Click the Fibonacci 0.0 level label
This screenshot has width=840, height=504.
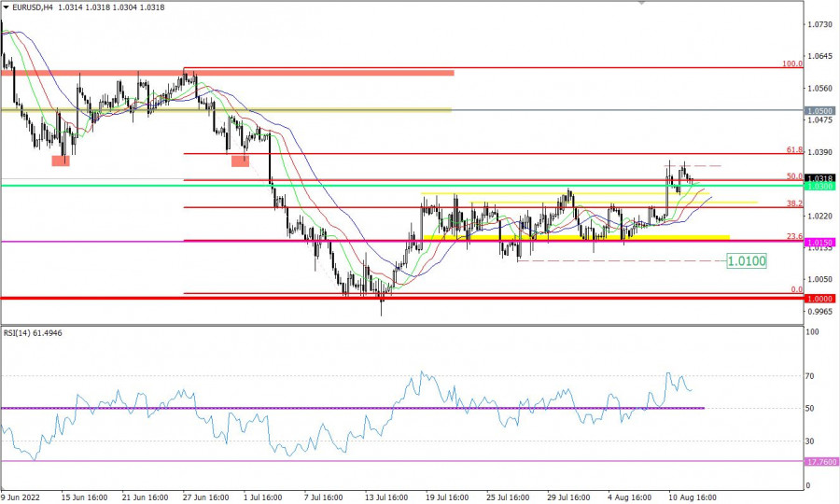[x=797, y=289]
